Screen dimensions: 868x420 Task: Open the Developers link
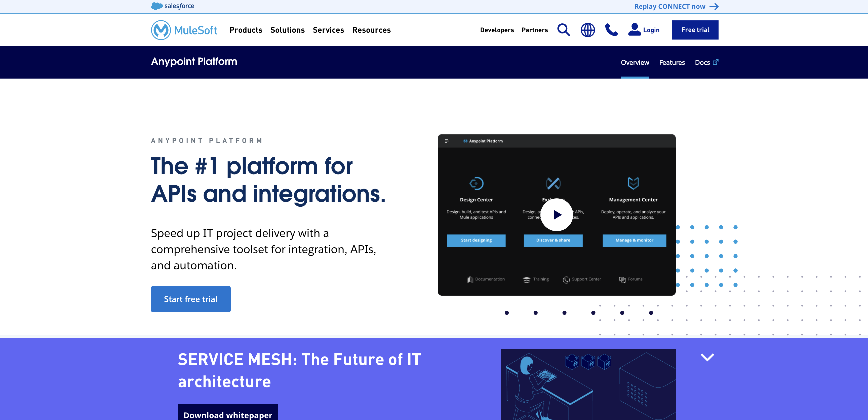(x=497, y=30)
